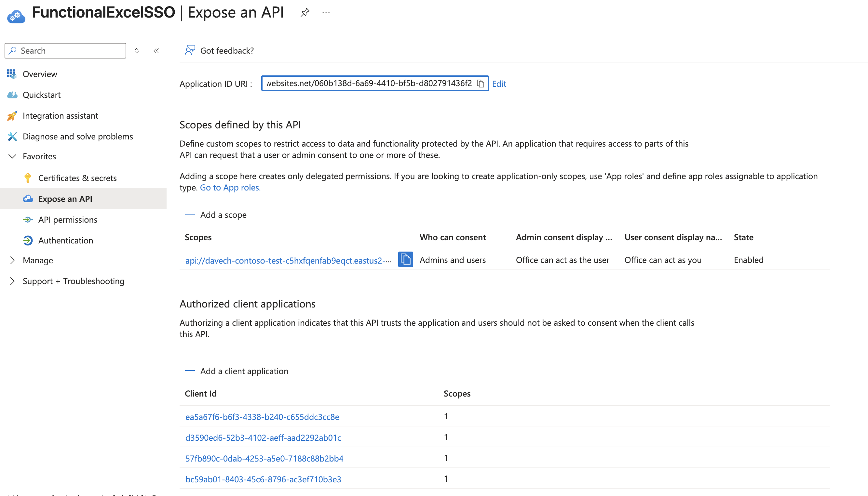Click the User consent display name column header
This screenshot has width=868, height=496.
673,237
